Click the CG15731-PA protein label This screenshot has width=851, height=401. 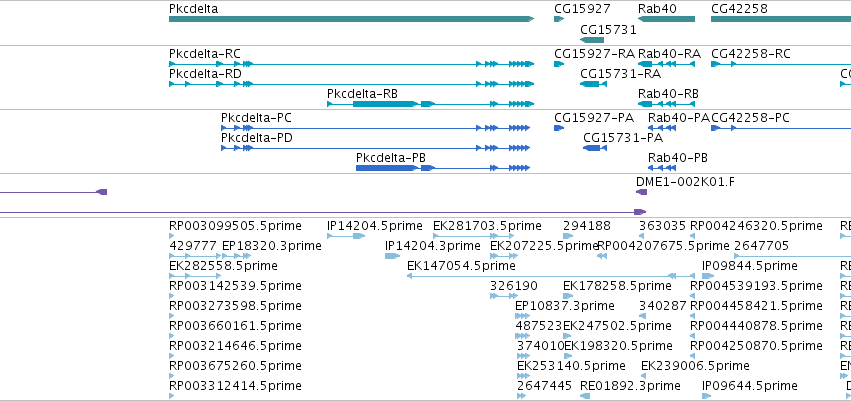click(623, 138)
